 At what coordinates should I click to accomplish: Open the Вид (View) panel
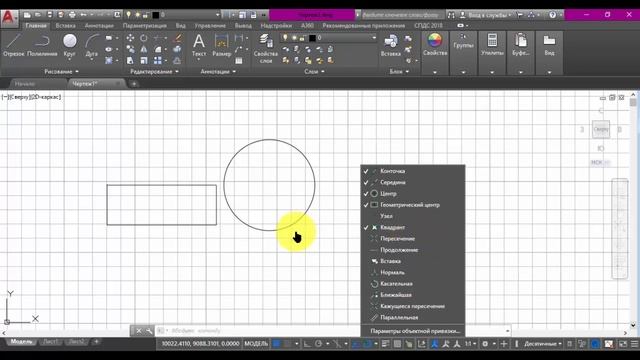click(549, 44)
